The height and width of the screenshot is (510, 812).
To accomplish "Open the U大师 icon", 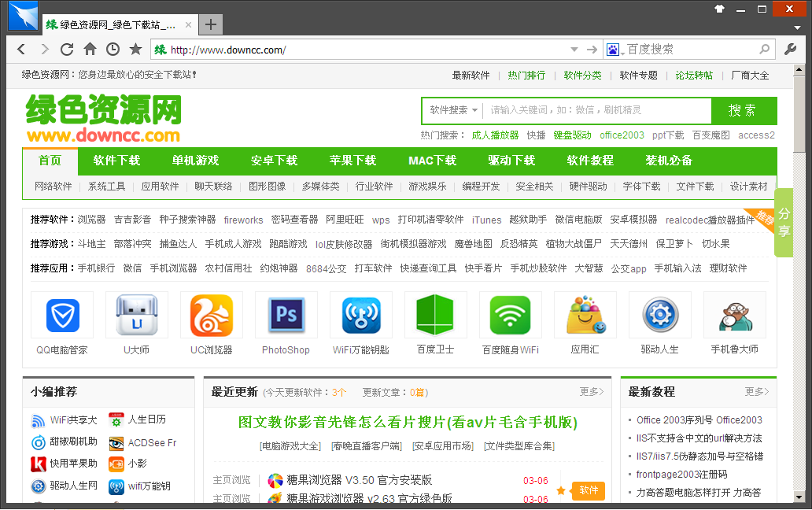I will coord(136,314).
